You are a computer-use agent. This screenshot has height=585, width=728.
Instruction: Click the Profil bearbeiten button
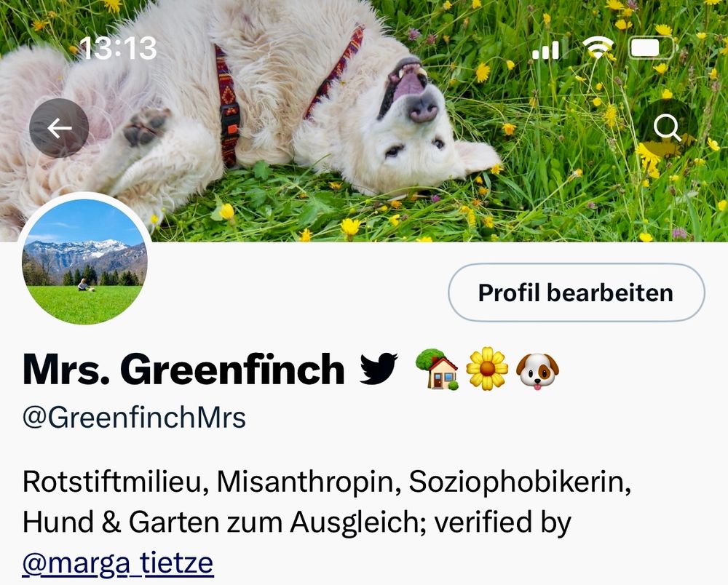tap(576, 292)
